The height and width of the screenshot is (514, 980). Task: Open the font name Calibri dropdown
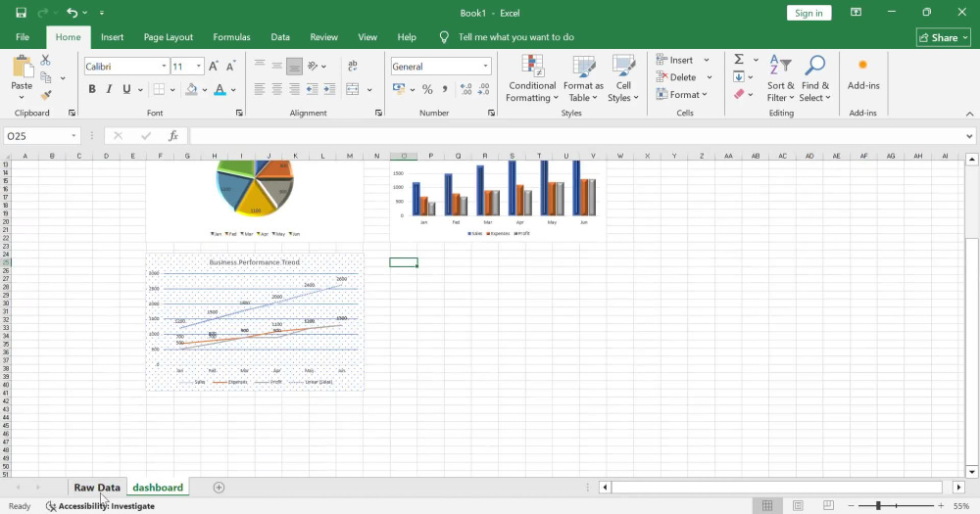point(164,67)
